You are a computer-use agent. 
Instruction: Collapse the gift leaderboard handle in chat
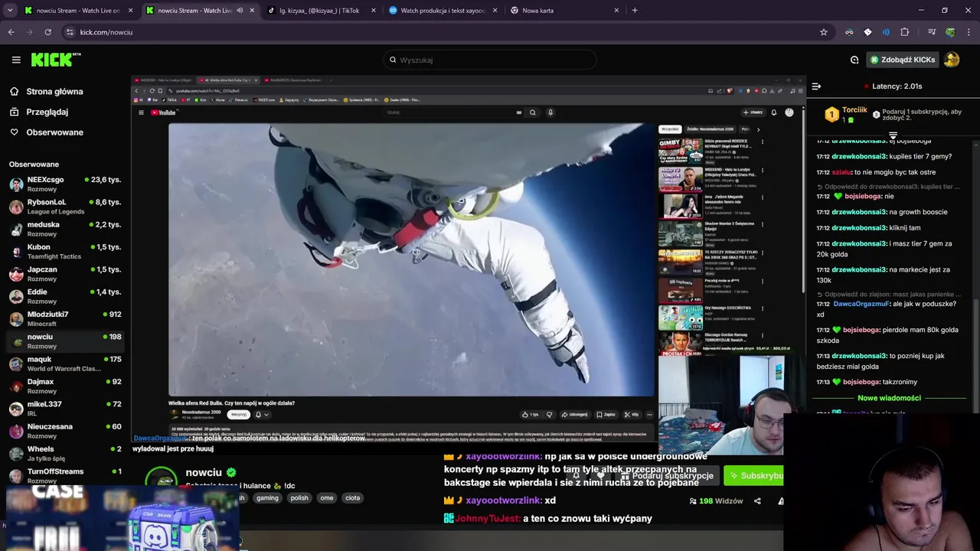(893, 135)
